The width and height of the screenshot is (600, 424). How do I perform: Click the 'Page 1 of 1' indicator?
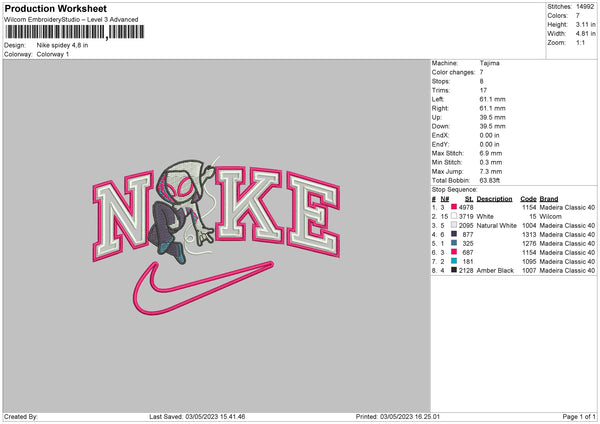pyautogui.click(x=579, y=416)
